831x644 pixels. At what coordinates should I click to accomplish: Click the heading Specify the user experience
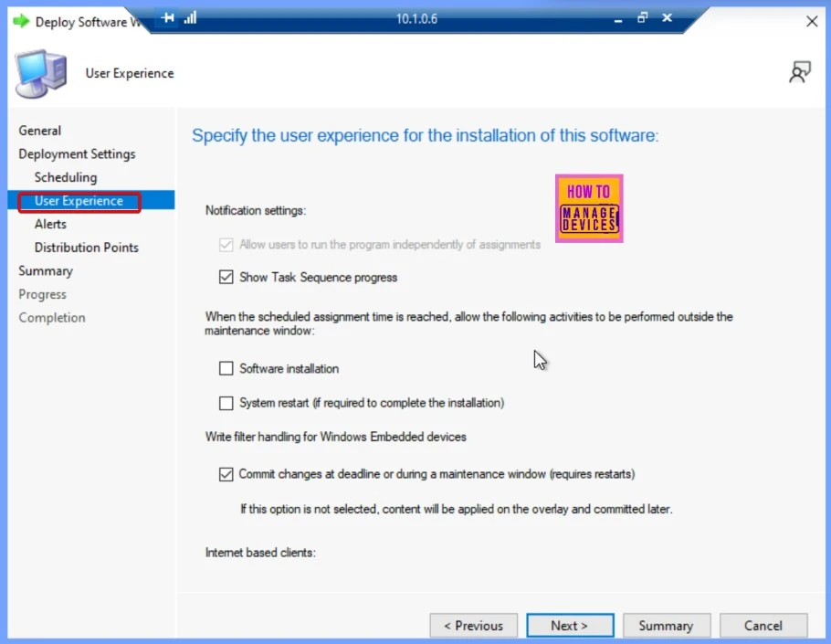(x=425, y=136)
